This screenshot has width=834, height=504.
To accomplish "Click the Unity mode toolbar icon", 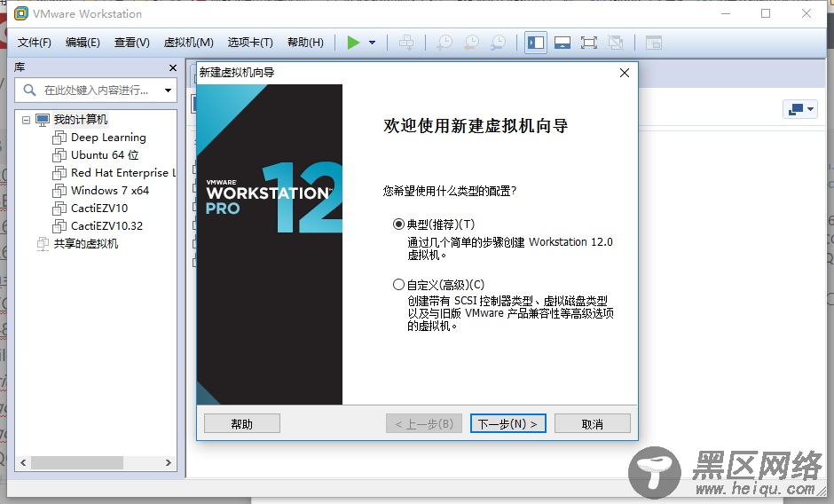I will [x=616, y=43].
